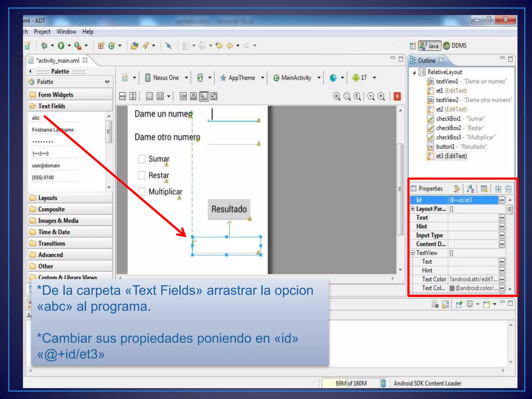Screen dimensions: 532x399
Task: Select the abc plain text palette item
Action: (54, 118)
